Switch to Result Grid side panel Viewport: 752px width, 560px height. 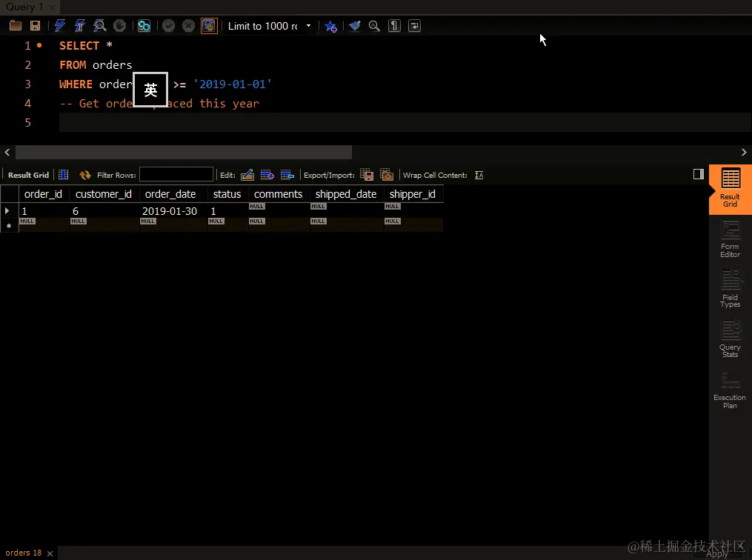730,190
